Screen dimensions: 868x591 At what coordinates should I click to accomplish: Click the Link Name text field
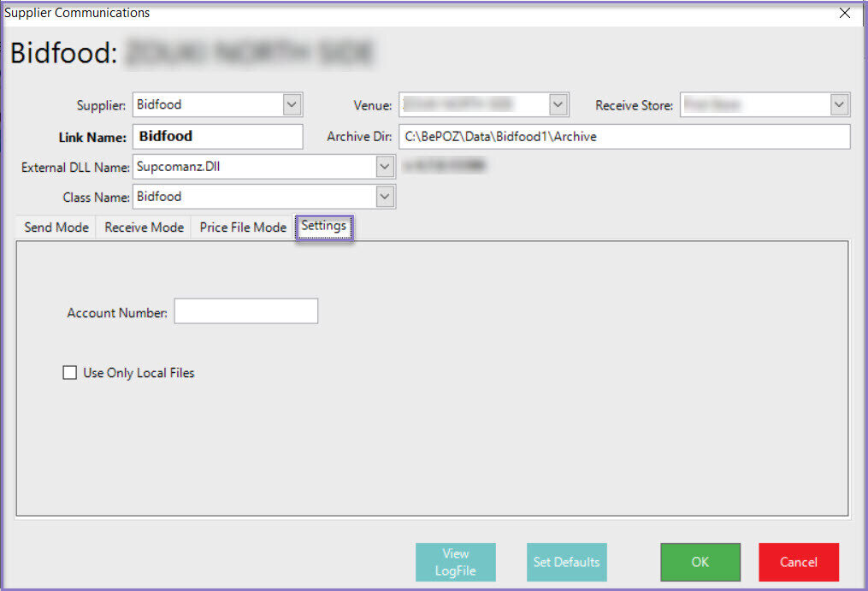pos(217,136)
